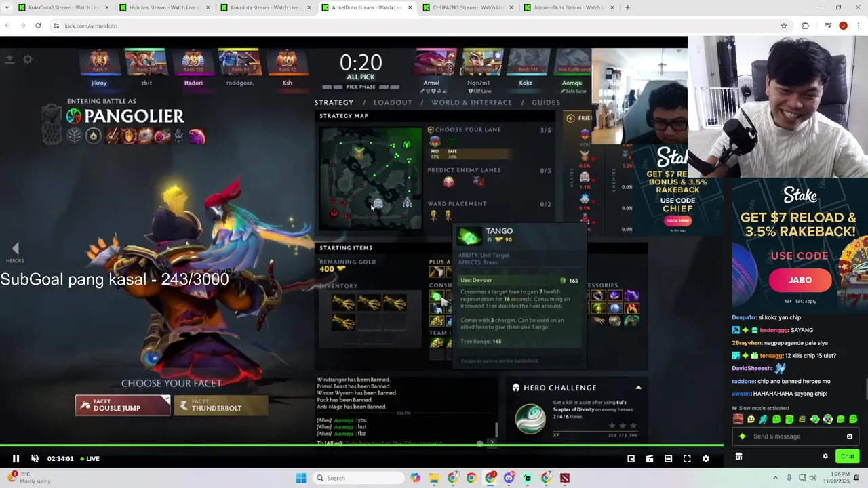This screenshot has height=488, width=868.
Task: Jump to LIVE indicator in player
Action: coord(90,459)
